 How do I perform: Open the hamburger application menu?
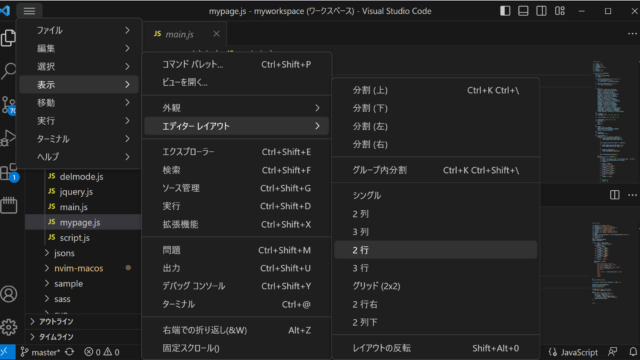pos(29,11)
